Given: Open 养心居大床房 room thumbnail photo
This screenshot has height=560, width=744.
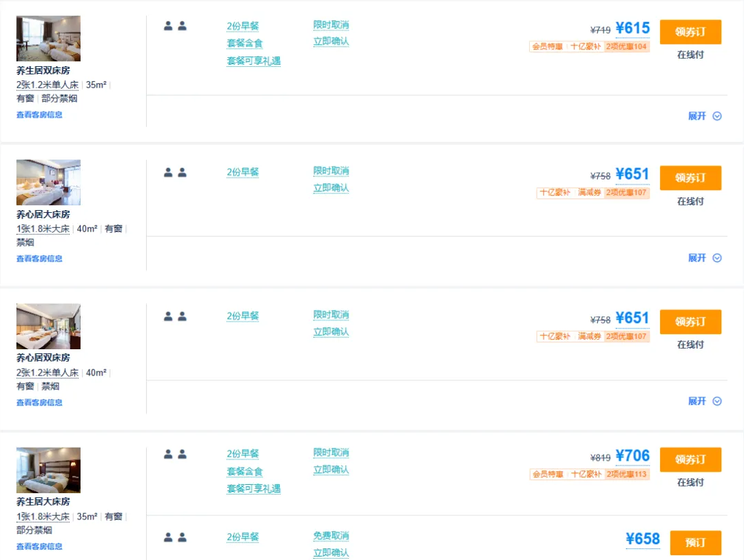Looking at the screenshot, I should (x=48, y=183).
